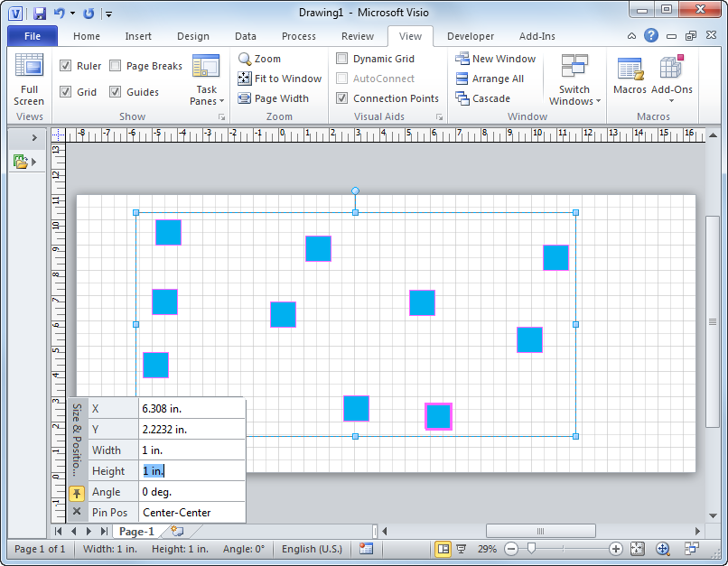728x566 pixels.
Task: Open the File tab
Action: (32, 36)
